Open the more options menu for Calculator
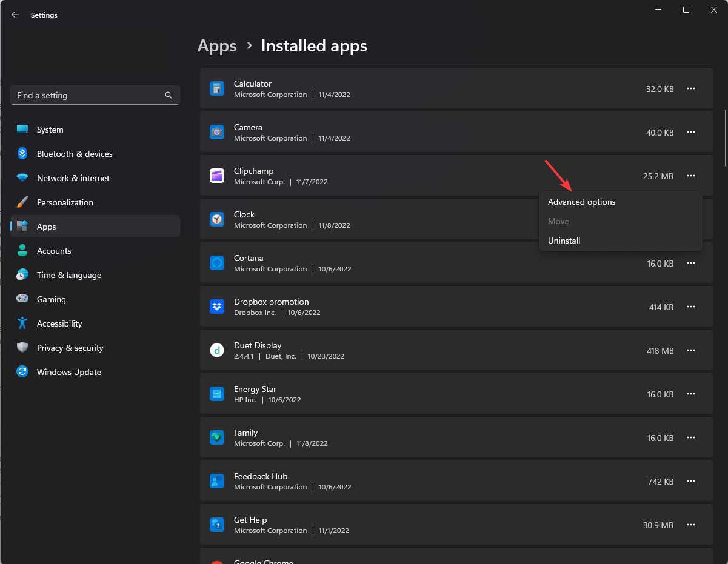728x564 pixels. (690, 88)
